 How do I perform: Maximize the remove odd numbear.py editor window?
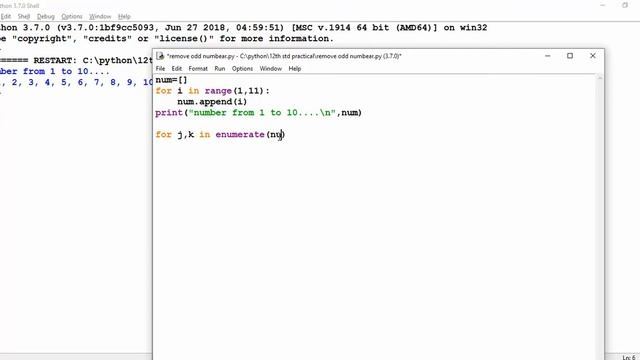coord(570,56)
